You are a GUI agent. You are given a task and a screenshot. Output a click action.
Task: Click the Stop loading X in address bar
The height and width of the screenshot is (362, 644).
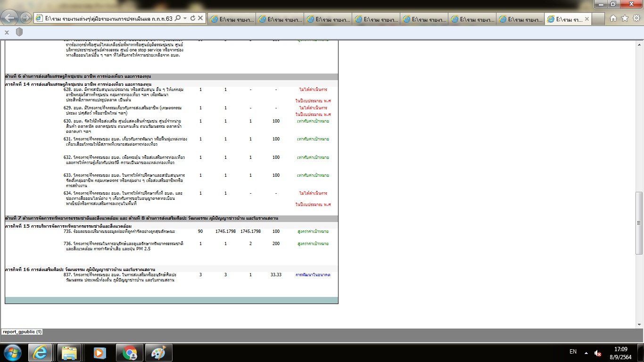click(200, 18)
